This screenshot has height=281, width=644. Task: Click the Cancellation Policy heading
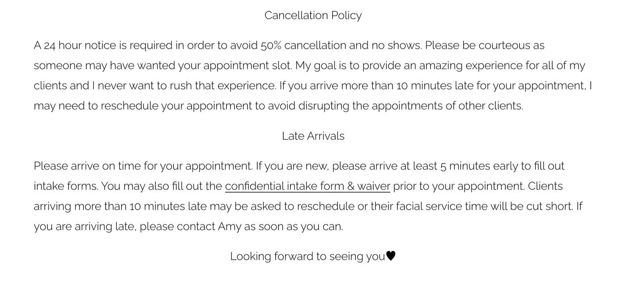pos(313,16)
